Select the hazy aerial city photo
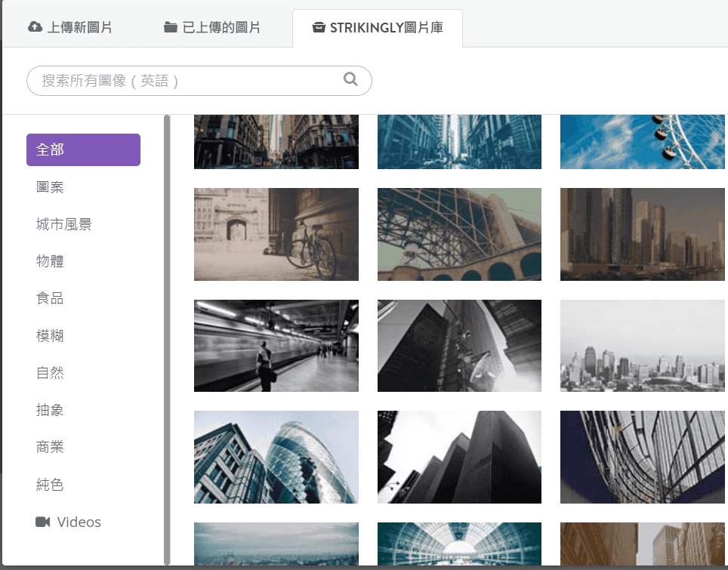 [276, 544]
